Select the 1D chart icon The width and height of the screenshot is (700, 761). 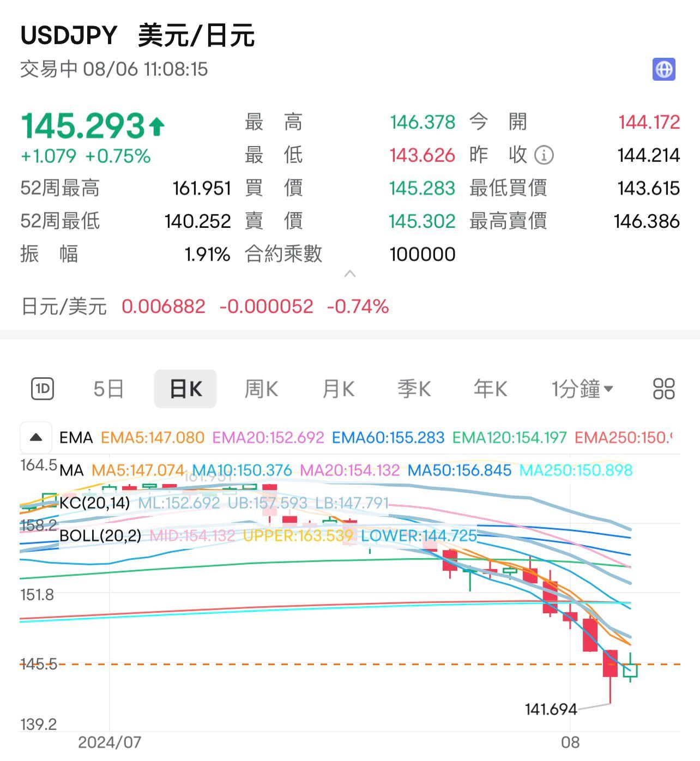(x=43, y=388)
